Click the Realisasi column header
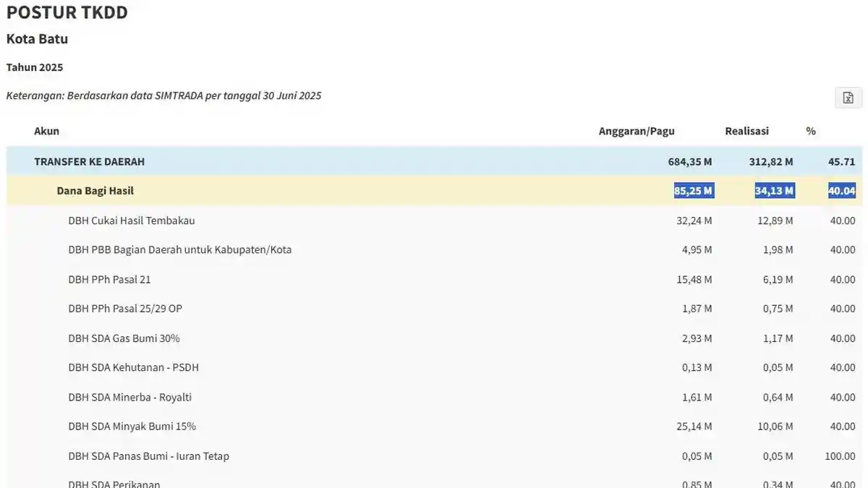This screenshot has width=868, height=488. coord(747,131)
